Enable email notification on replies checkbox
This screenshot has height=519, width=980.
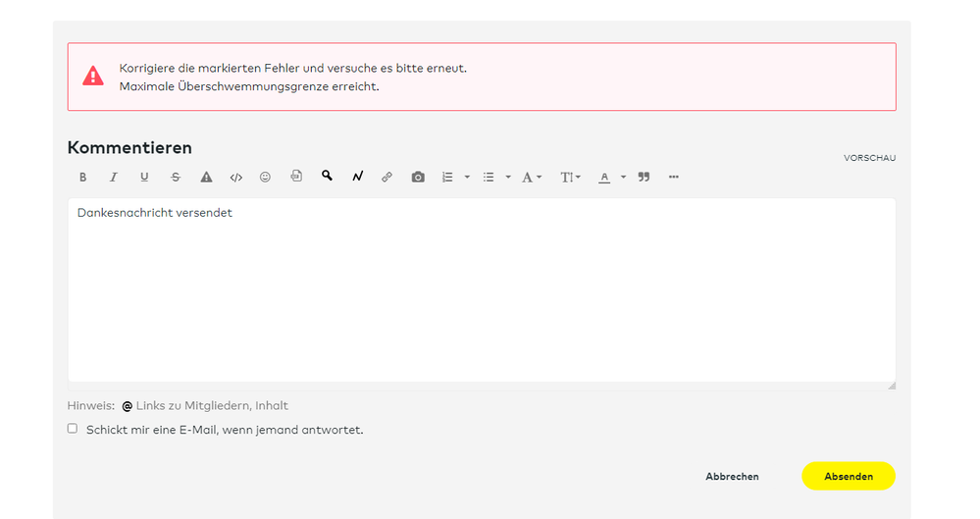tap(73, 429)
